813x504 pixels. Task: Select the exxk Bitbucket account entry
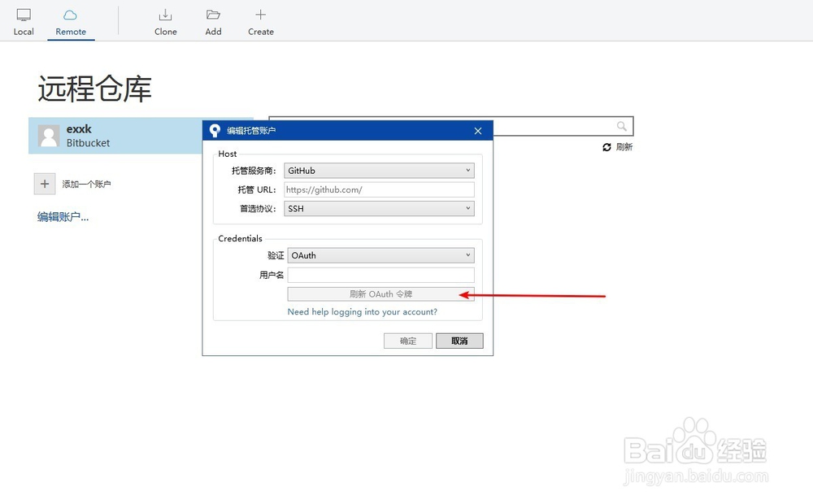pyautogui.click(x=115, y=136)
